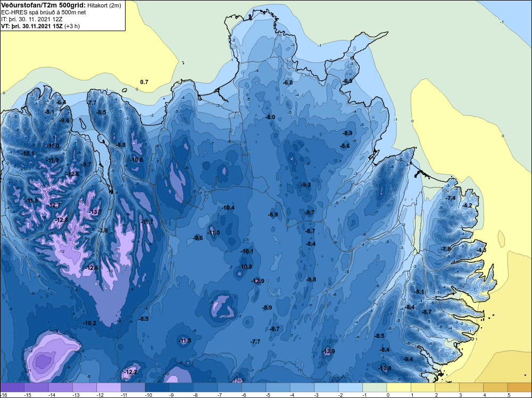Pick the legend swatch labeled 2
Image resolution: width=532 pixels, height=398 pixels.
click(x=447, y=387)
